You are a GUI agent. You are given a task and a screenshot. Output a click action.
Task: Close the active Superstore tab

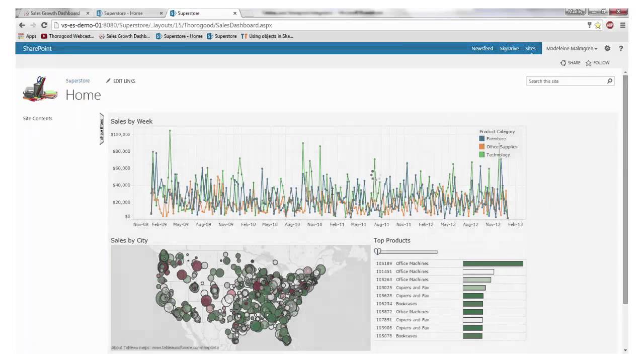tap(234, 13)
